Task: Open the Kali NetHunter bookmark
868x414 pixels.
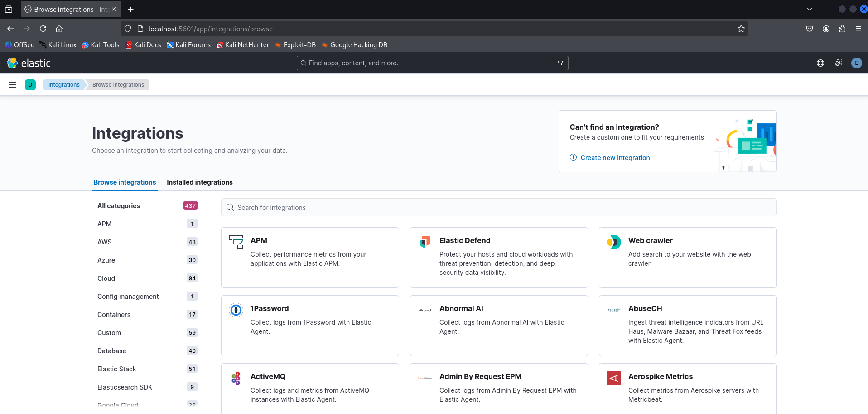Action: pos(243,45)
